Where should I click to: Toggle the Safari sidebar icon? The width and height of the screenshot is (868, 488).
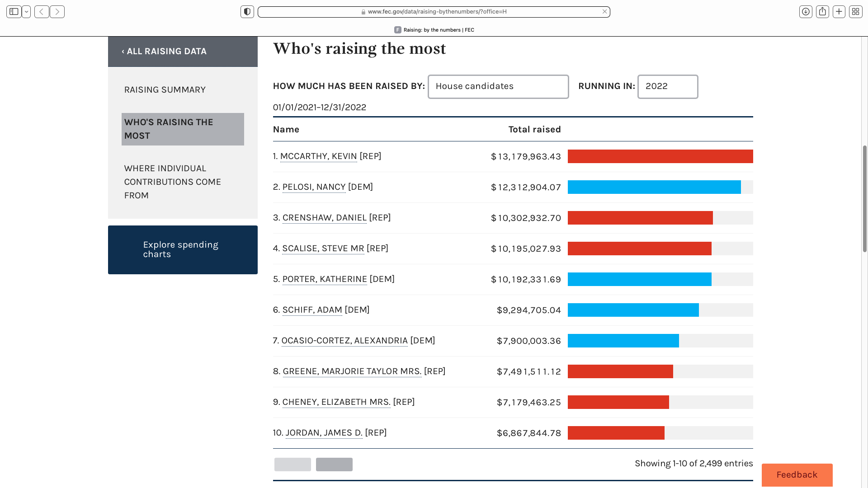coord(14,12)
